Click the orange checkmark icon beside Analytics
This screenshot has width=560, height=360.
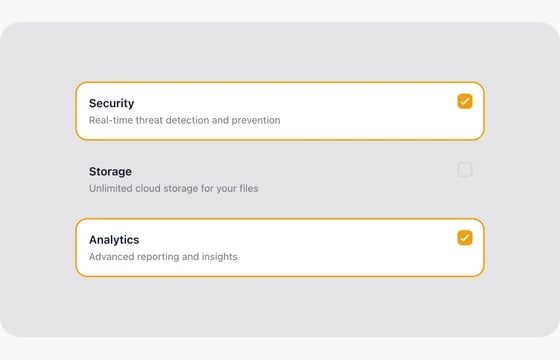tap(465, 238)
